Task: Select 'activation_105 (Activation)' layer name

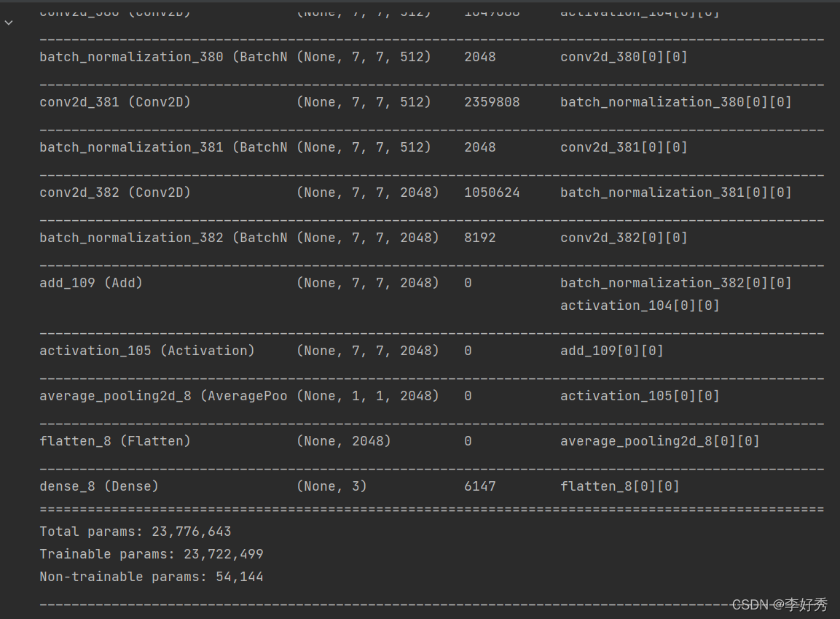Action: click(x=147, y=351)
